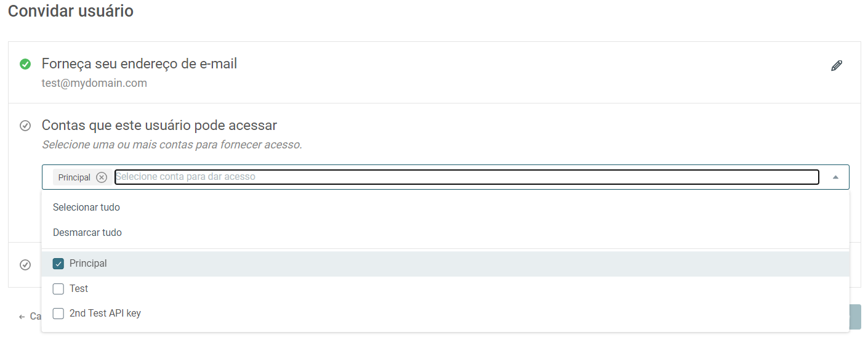The height and width of the screenshot is (340, 868).
Task: Select the Test option row
Action: [x=446, y=289]
